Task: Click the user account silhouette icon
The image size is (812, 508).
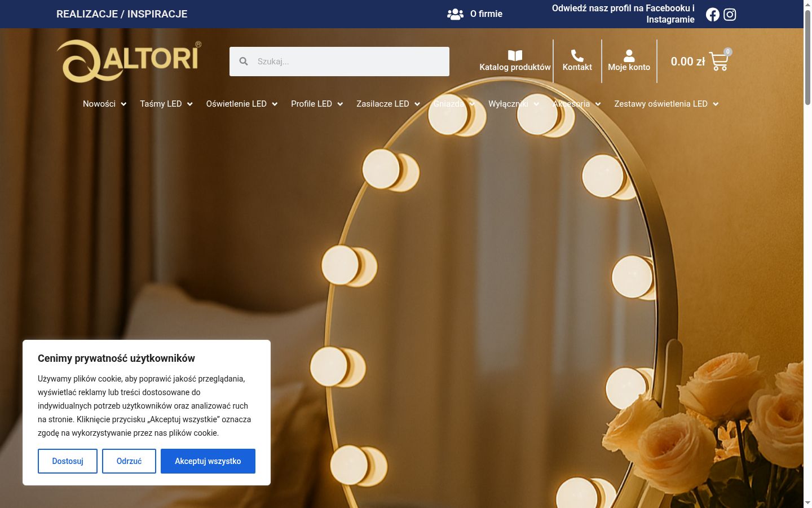Action: point(629,55)
